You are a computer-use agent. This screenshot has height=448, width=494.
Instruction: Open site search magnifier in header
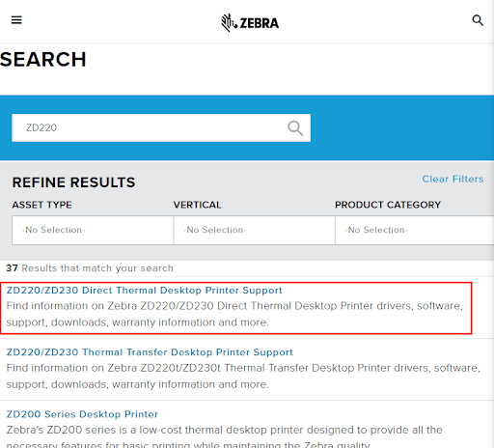click(x=478, y=20)
